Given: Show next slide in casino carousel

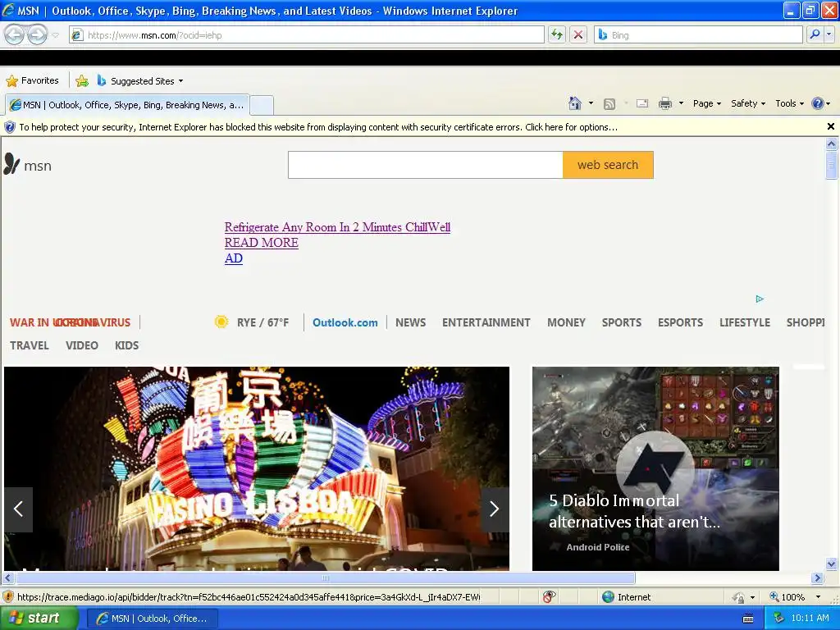Looking at the screenshot, I should [x=495, y=509].
